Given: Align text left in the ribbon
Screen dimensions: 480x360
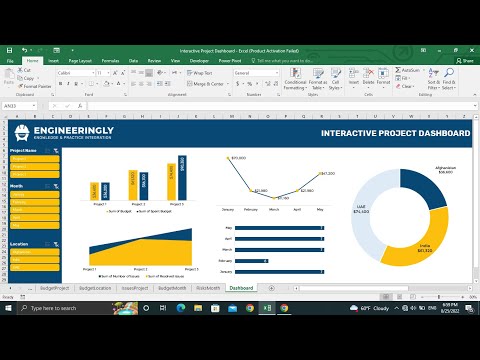Looking at the screenshot, I should 133,84.
